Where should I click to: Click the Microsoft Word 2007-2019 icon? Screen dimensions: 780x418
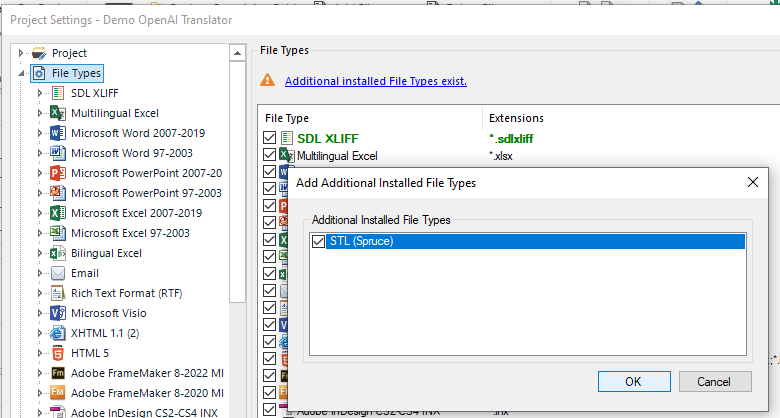coord(58,133)
